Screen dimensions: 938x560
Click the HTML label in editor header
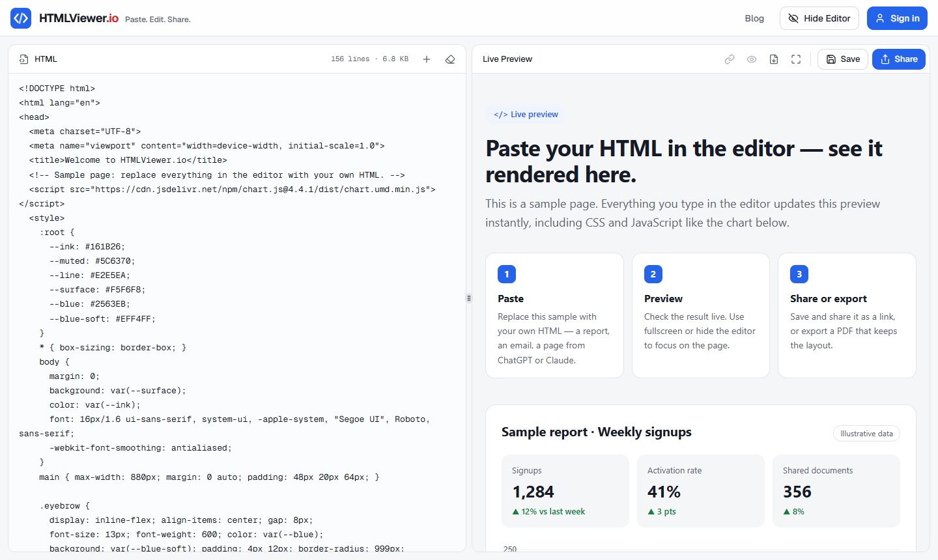[x=46, y=59]
